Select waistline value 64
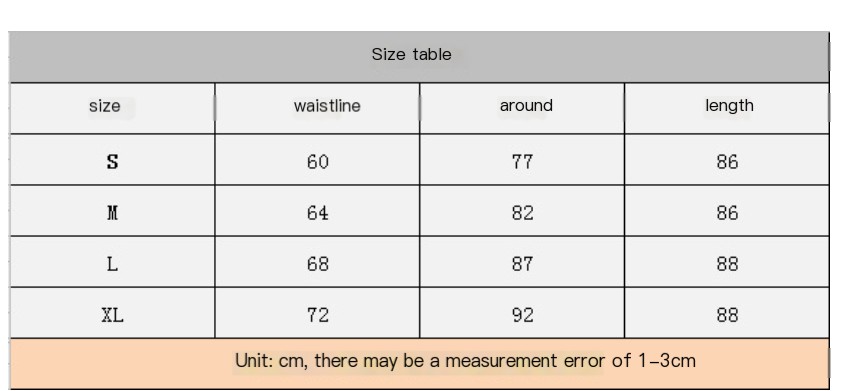The width and height of the screenshot is (854, 391). click(x=318, y=213)
